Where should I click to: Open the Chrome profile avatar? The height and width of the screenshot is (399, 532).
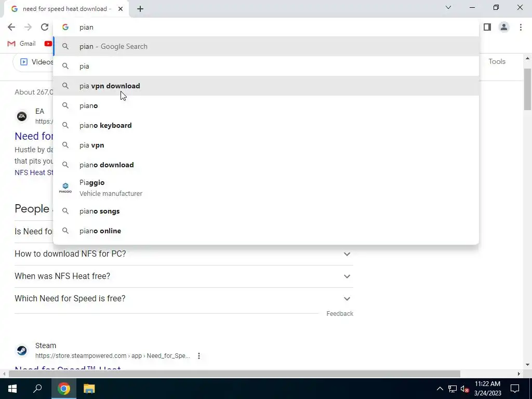pos(504,27)
